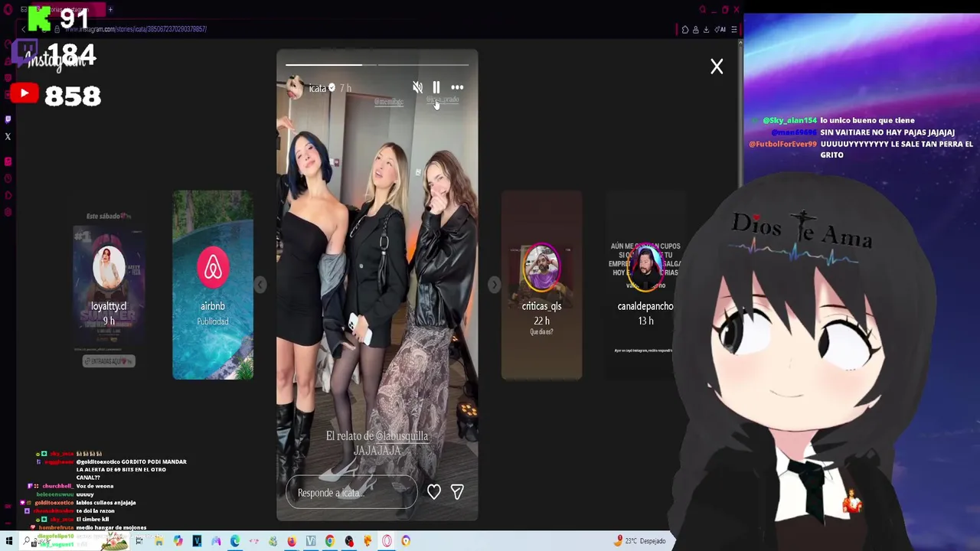Click the story progress bar at top
This screenshot has height=551, width=980.
(377, 64)
